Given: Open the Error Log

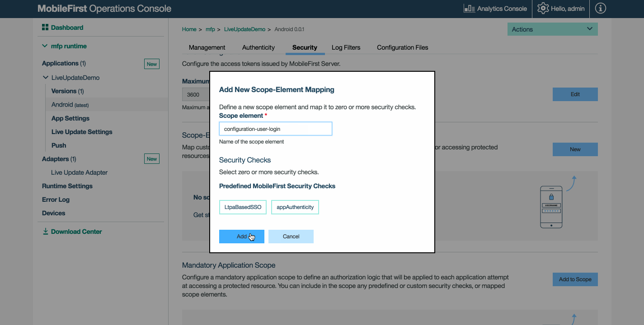Looking at the screenshot, I should point(56,200).
